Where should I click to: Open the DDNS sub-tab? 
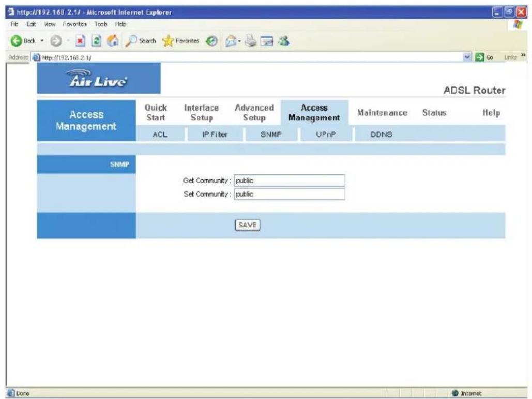381,135
